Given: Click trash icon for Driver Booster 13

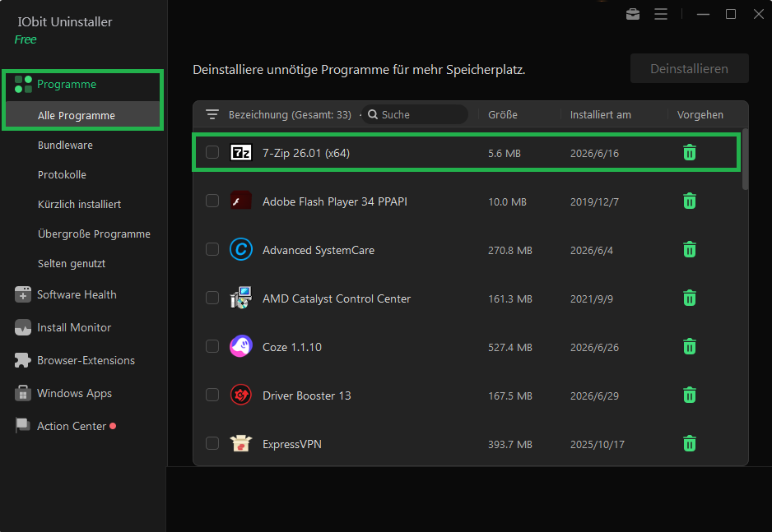Looking at the screenshot, I should point(690,395).
